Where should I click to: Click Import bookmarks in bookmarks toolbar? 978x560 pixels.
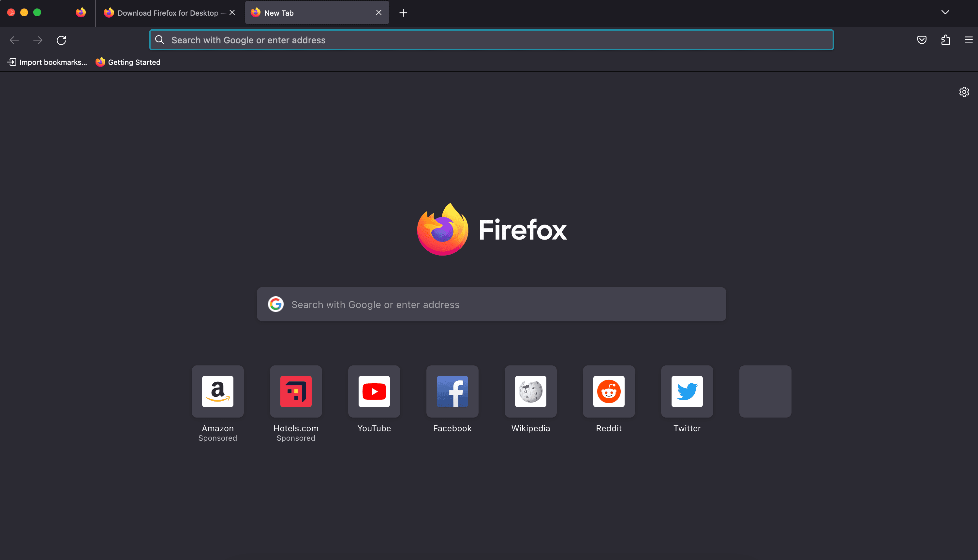pos(47,62)
